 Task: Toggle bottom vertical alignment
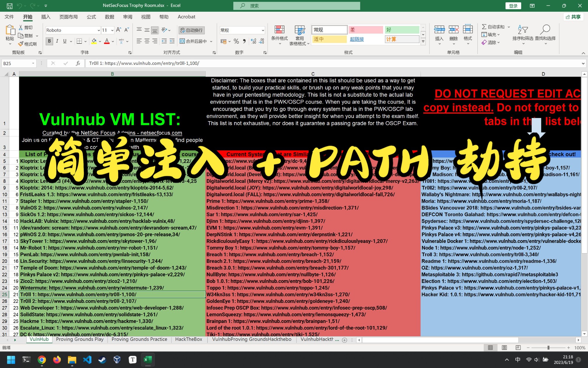tap(155, 30)
